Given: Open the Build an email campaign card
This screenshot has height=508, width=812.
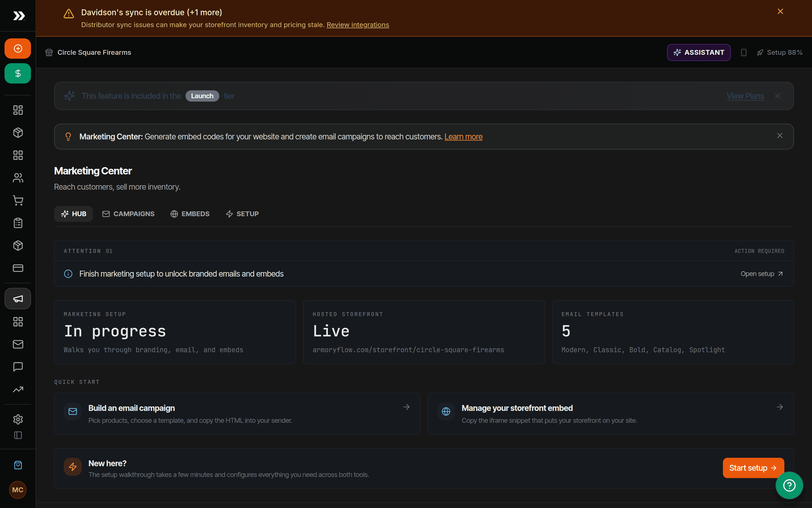Looking at the screenshot, I should coord(237,413).
